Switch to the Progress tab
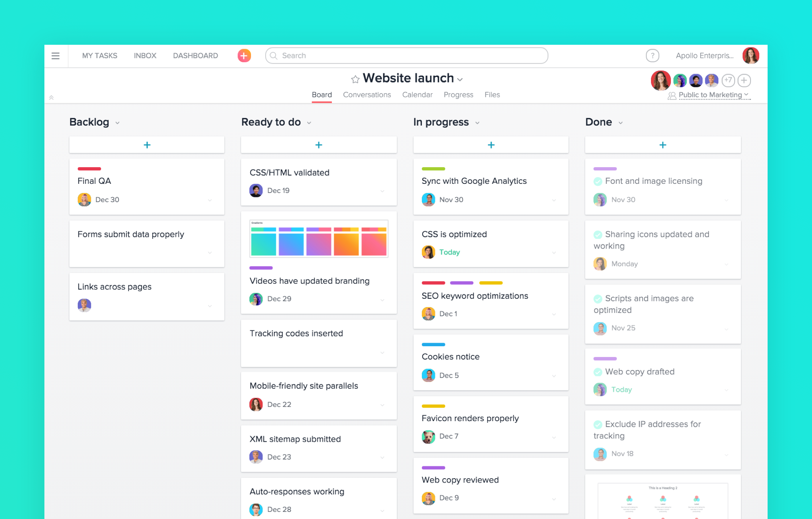The width and height of the screenshot is (812, 519). click(x=458, y=94)
